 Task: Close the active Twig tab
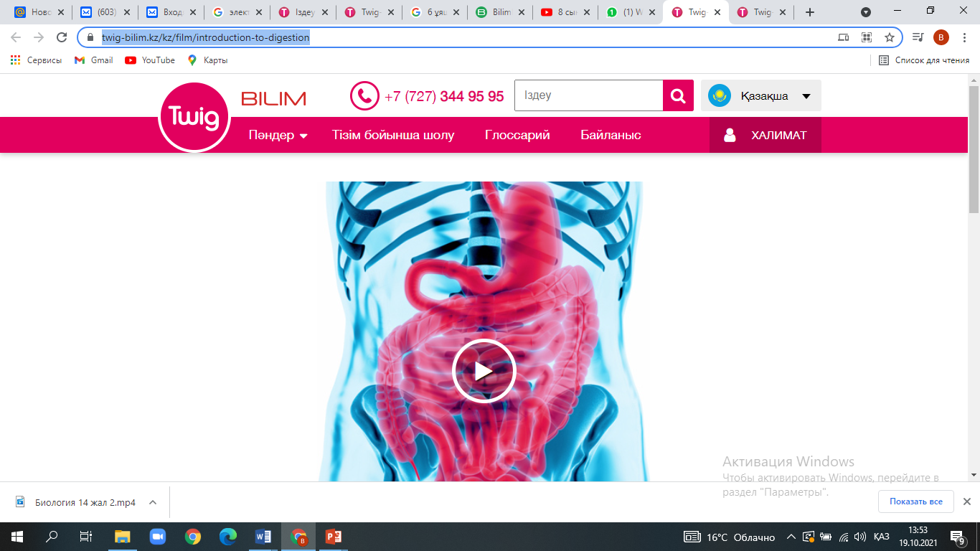pyautogui.click(x=717, y=12)
